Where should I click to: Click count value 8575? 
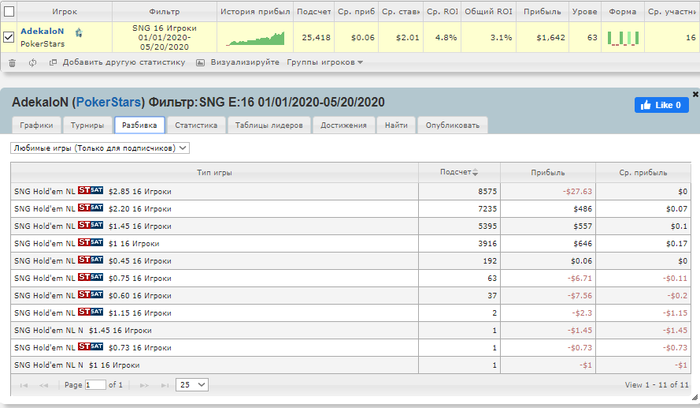click(x=488, y=192)
